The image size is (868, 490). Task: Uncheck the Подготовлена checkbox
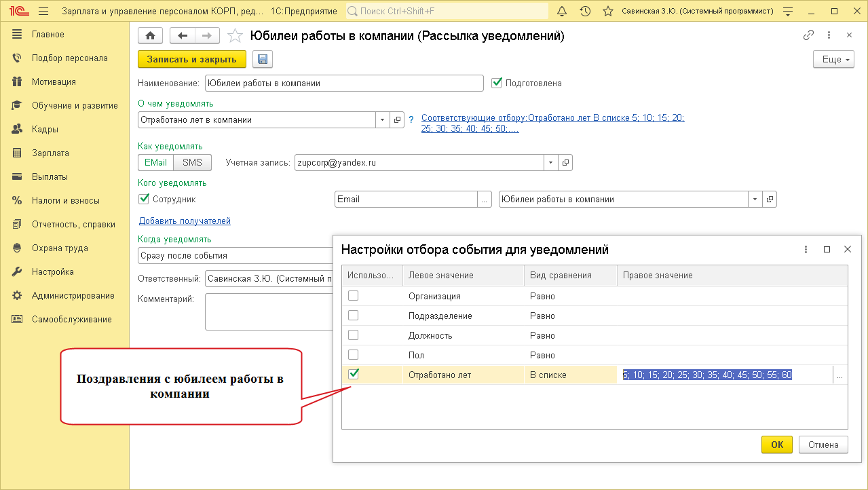click(497, 83)
